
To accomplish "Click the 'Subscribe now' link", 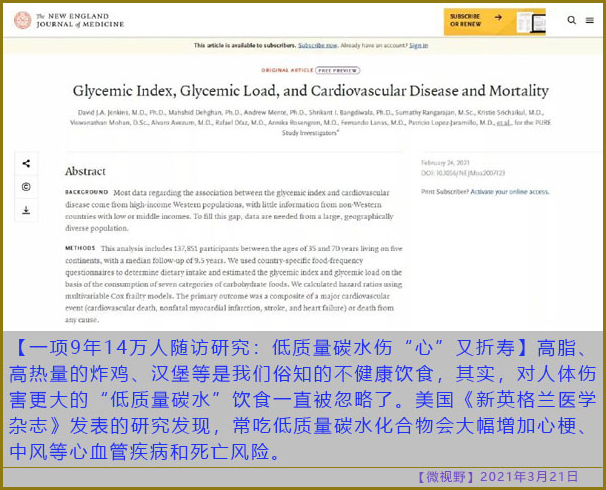I will 315,46.
